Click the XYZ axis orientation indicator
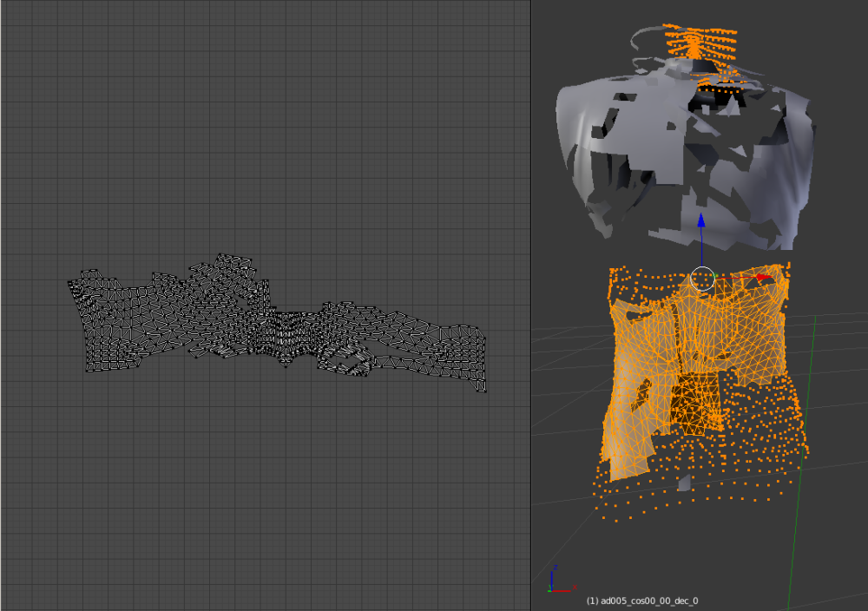Image resolution: width=868 pixels, height=611 pixels. 554,582
